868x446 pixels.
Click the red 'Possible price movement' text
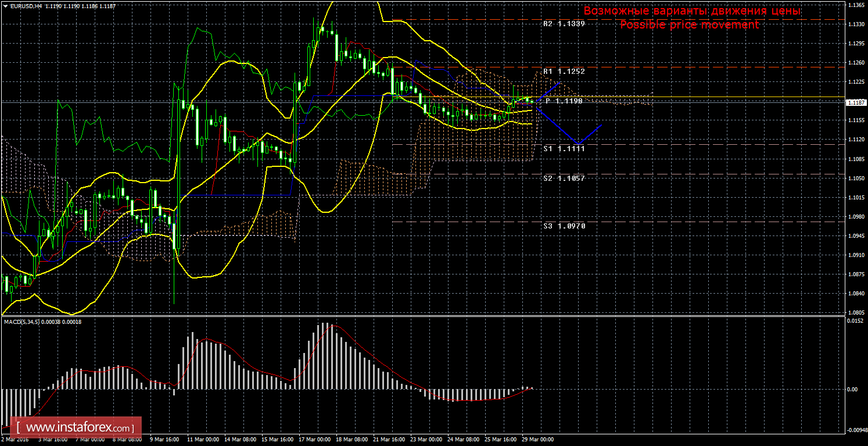pyautogui.click(x=689, y=24)
